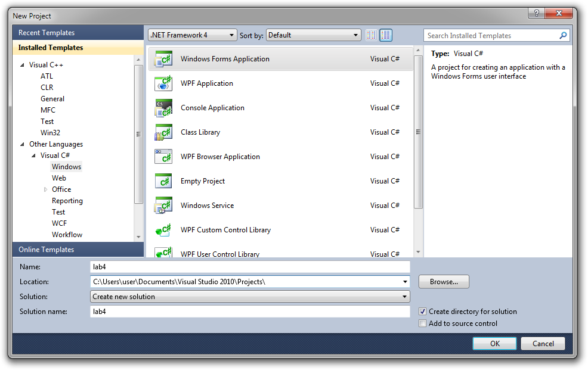Select Workflow under Visual C#

click(x=67, y=234)
